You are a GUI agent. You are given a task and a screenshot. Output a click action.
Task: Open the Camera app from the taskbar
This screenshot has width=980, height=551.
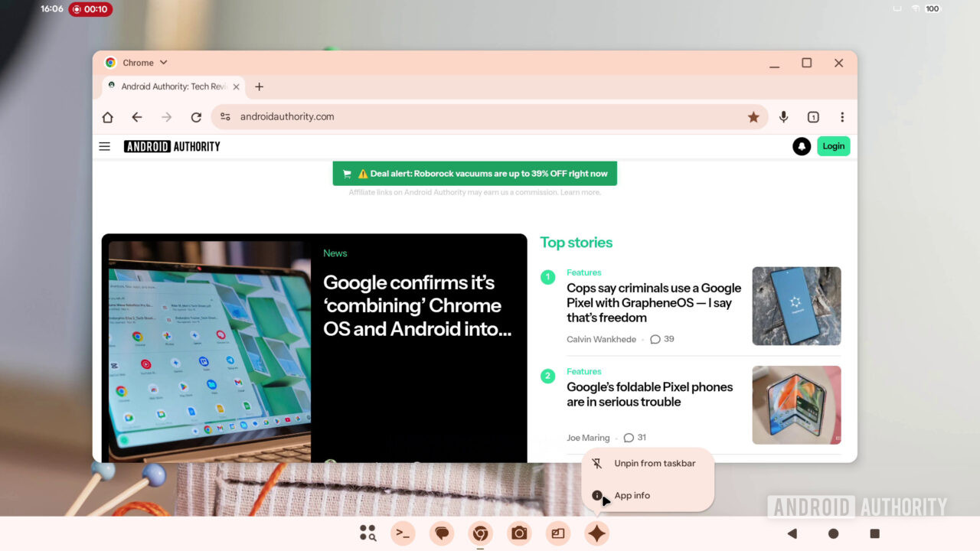518,533
